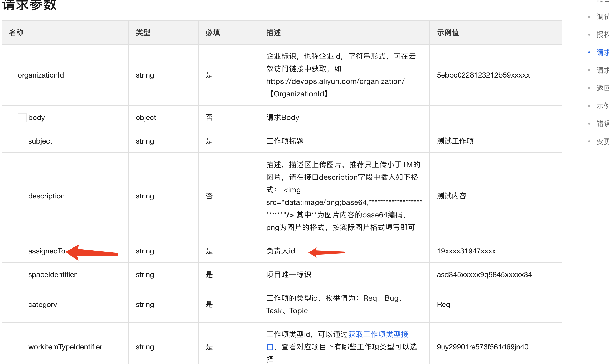Click the 请求Body description text

pyautogui.click(x=283, y=118)
